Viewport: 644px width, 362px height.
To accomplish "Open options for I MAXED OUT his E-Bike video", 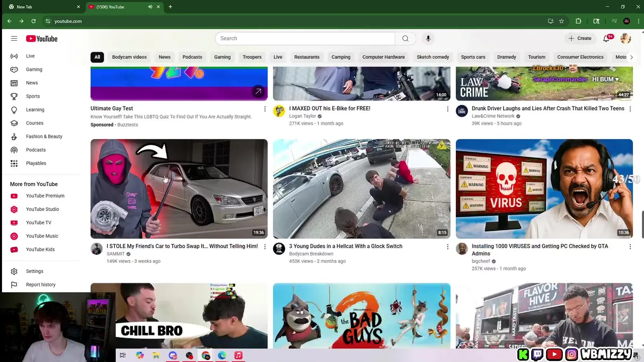I will pyautogui.click(x=447, y=109).
